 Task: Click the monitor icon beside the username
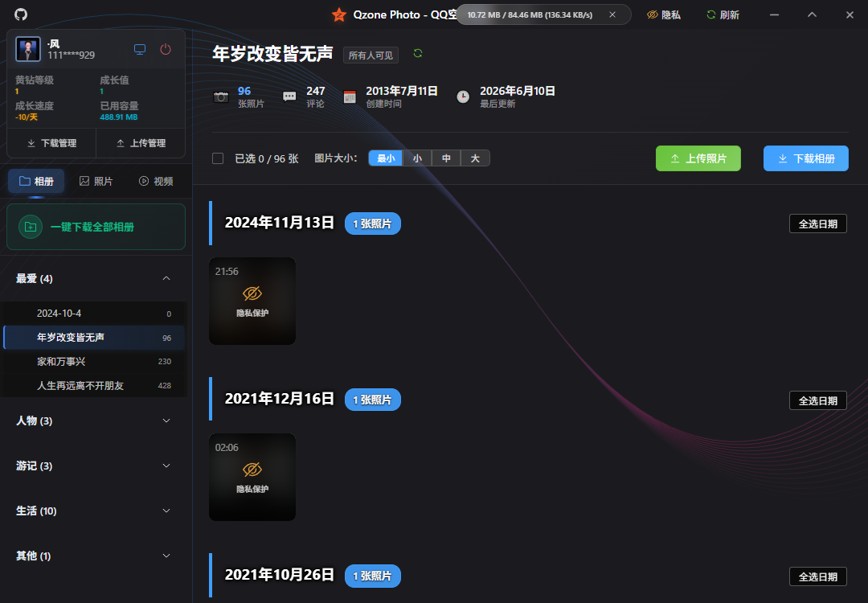140,49
